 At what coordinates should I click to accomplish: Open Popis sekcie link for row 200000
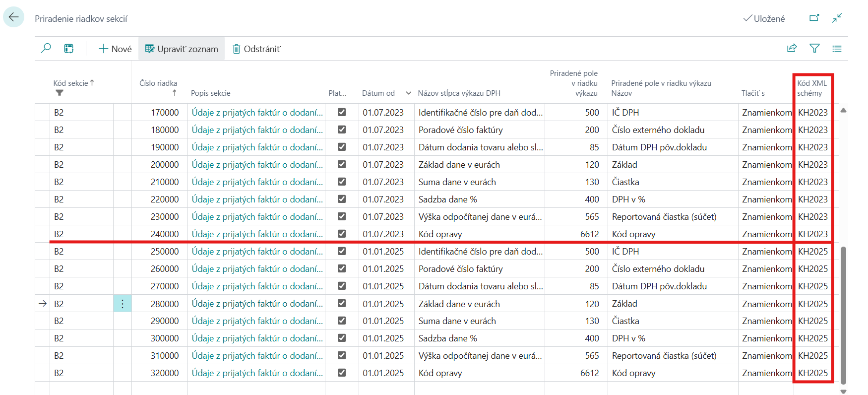tap(257, 165)
